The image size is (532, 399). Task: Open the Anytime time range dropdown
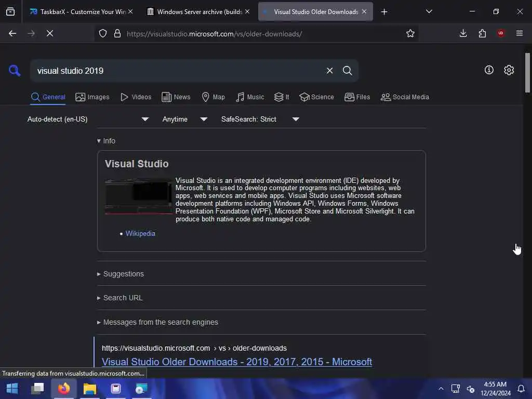185,119
